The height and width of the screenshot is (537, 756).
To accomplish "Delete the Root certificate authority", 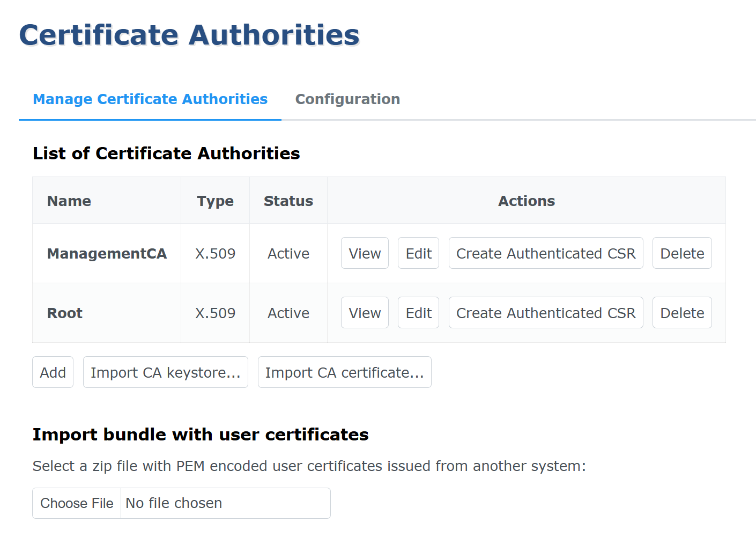I will (682, 312).
